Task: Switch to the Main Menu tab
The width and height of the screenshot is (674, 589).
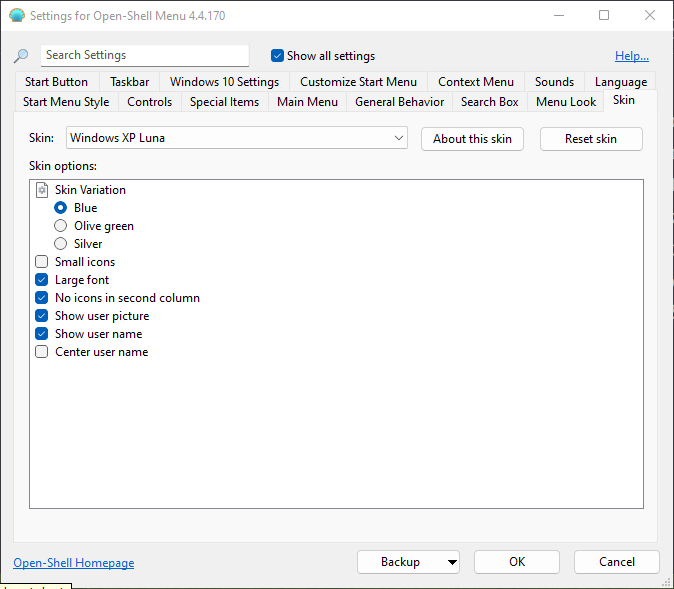Action: pos(307,102)
